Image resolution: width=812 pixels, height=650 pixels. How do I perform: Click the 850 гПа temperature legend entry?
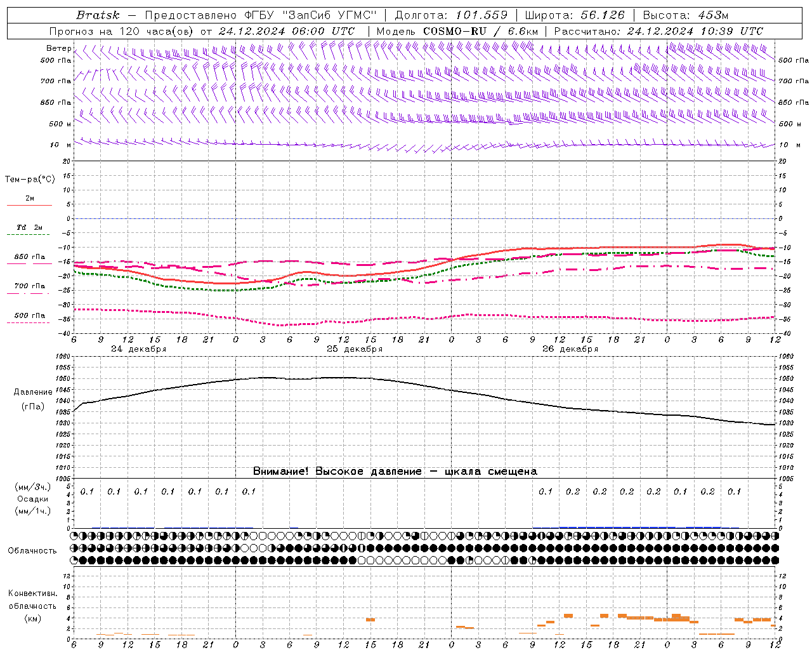coord(29,257)
